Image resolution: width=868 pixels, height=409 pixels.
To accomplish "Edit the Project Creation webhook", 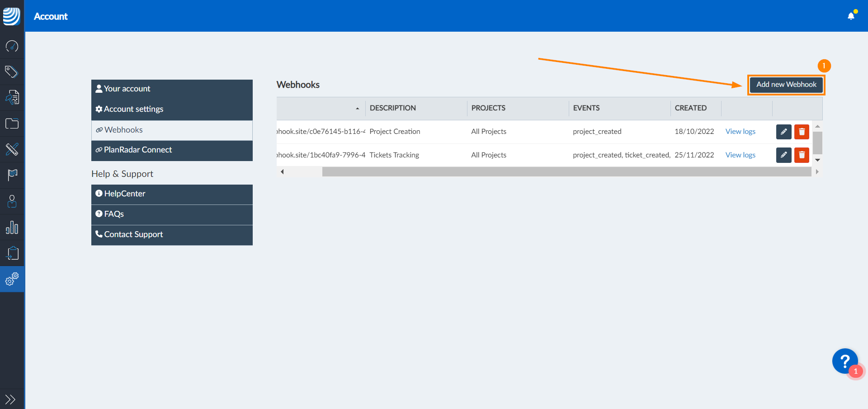I will (x=783, y=132).
